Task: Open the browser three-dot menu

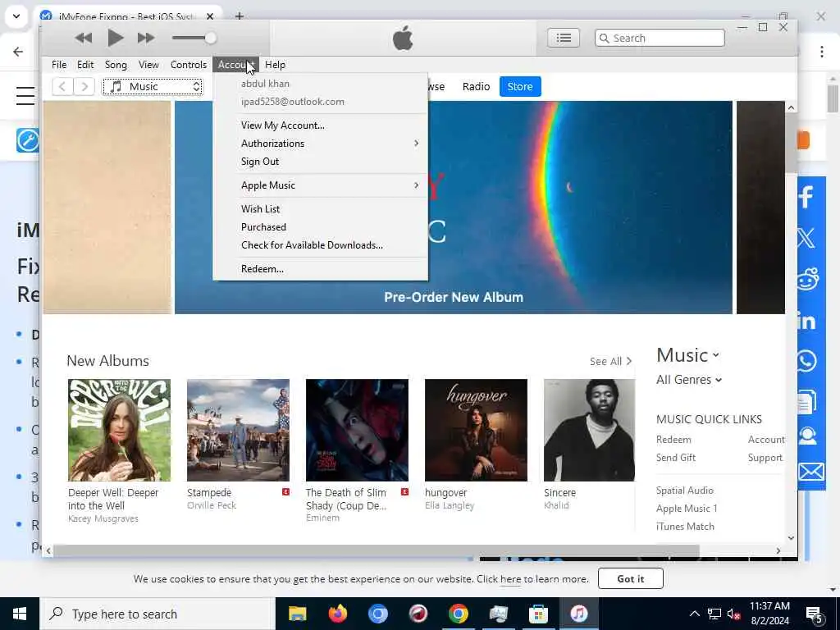Action: coord(822,52)
